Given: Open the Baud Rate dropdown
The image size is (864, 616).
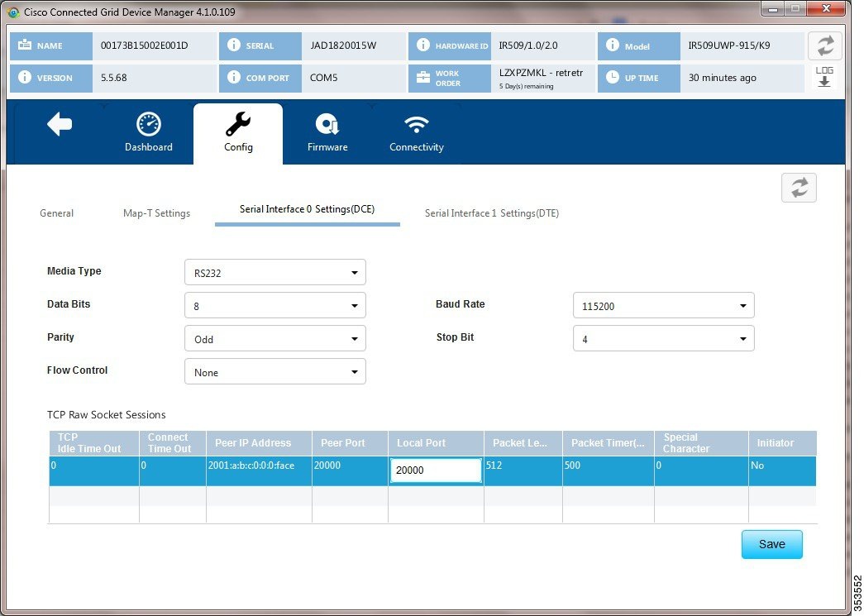Looking at the screenshot, I should click(x=663, y=305).
